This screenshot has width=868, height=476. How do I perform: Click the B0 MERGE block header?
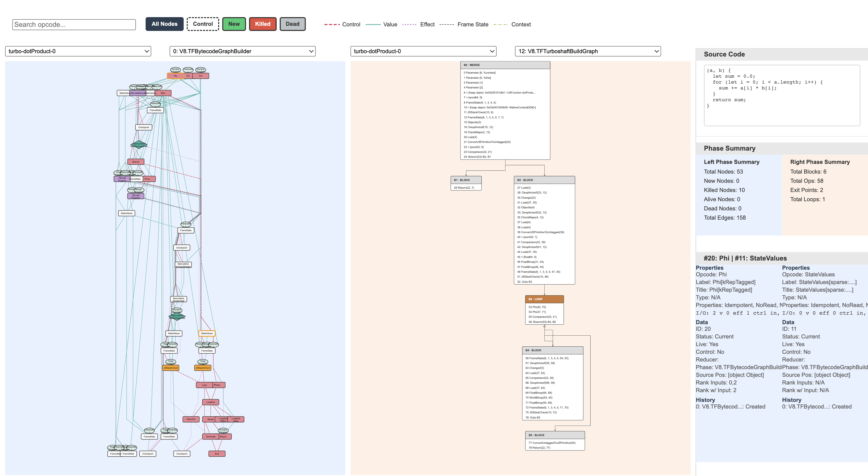(x=505, y=65)
